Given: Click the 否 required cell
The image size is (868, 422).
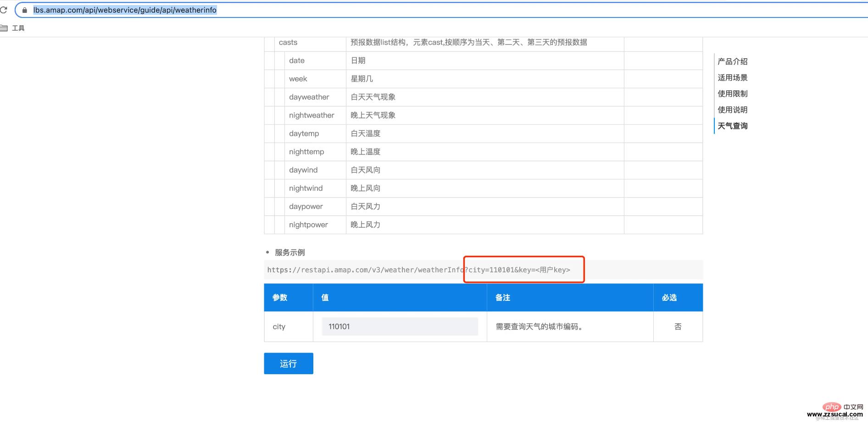Looking at the screenshot, I should pyautogui.click(x=678, y=326).
